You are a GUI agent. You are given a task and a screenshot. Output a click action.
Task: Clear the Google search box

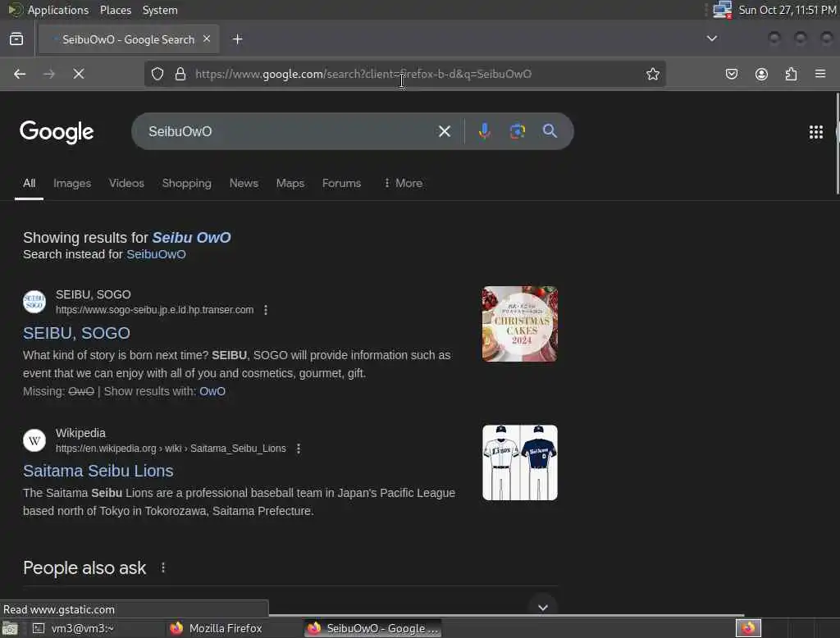444,131
